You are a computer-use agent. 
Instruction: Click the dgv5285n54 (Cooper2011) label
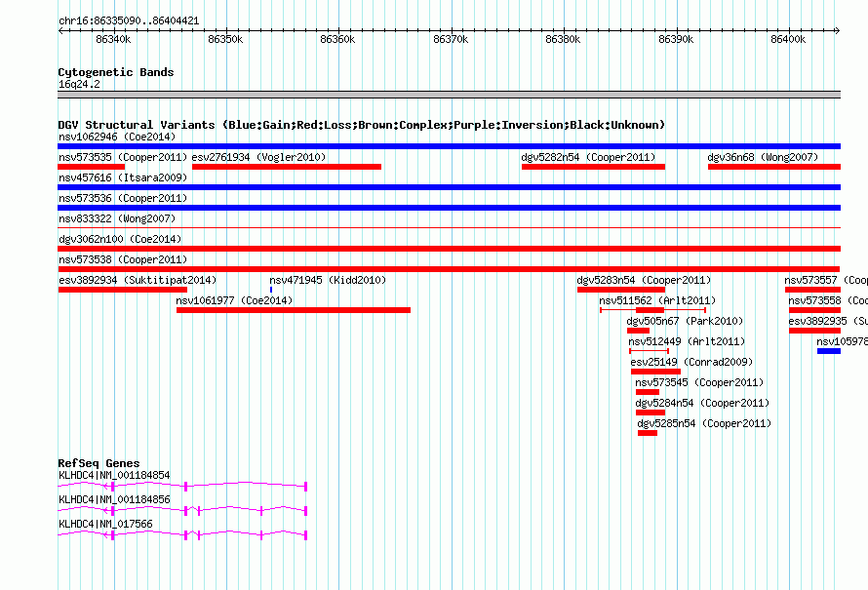coord(704,423)
